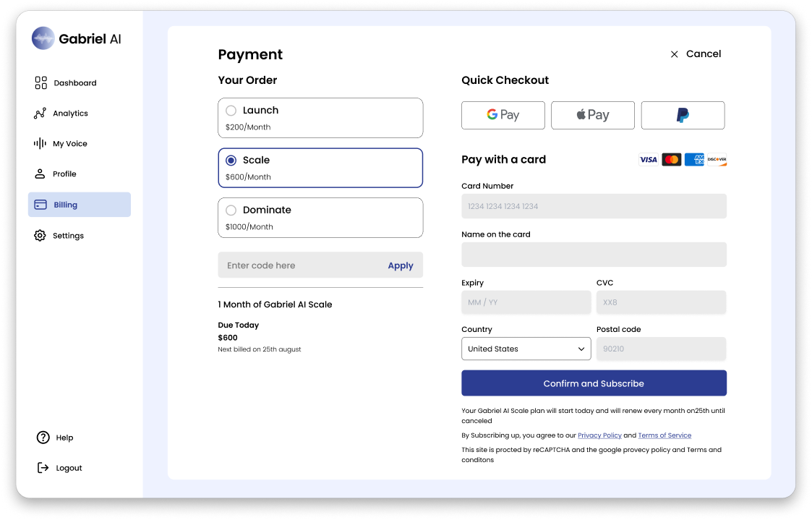Click the Discover card logo
The height and width of the screenshot is (520, 812).
[717, 160]
